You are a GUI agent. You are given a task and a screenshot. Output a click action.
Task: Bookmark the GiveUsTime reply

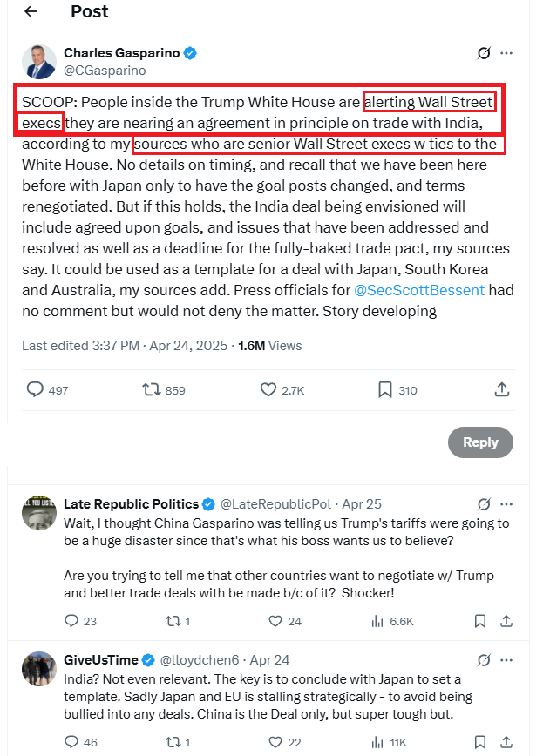480,742
